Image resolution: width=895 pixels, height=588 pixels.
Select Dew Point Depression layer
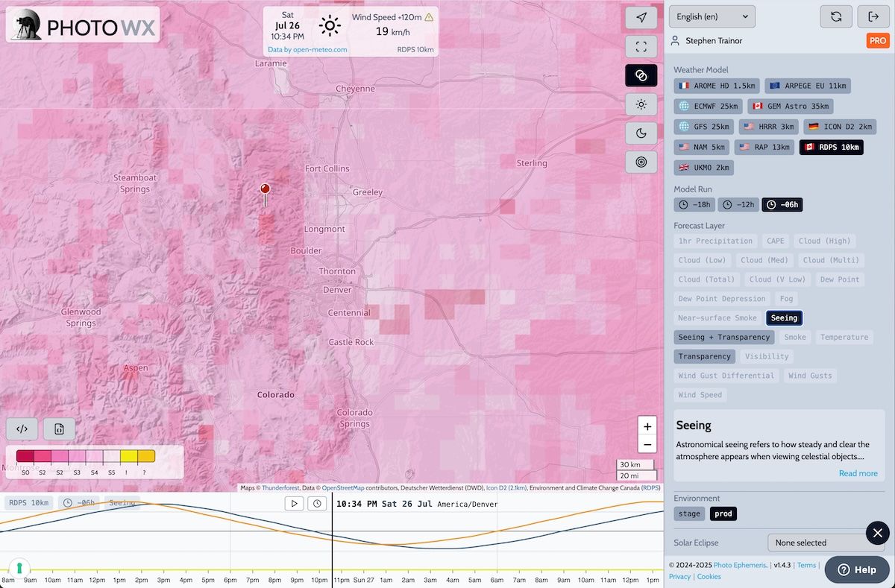click(722, 299)
